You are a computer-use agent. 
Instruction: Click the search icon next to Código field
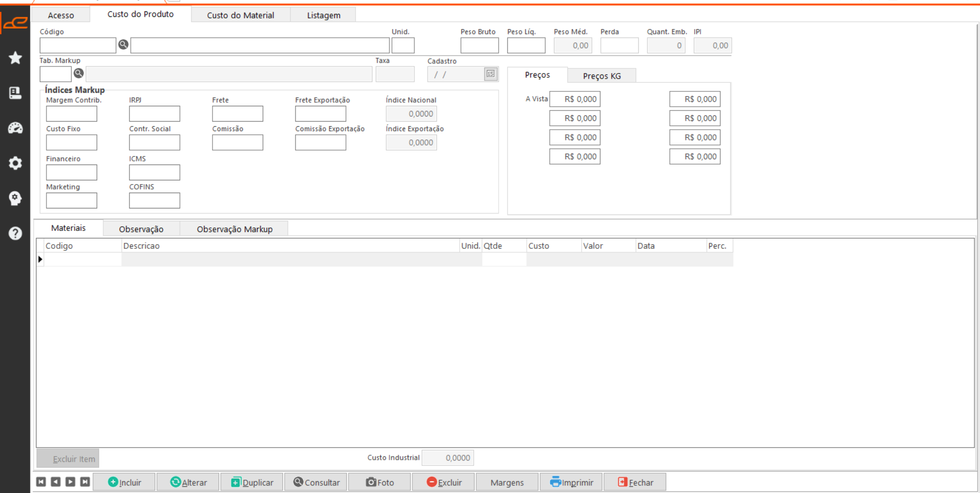(x=123, y=45)
